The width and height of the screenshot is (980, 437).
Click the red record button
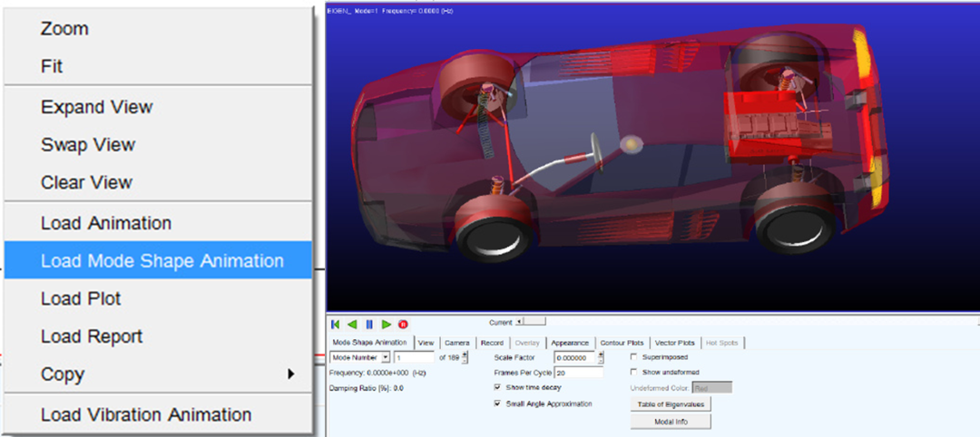pyautogui.click(x=403, y=324)
